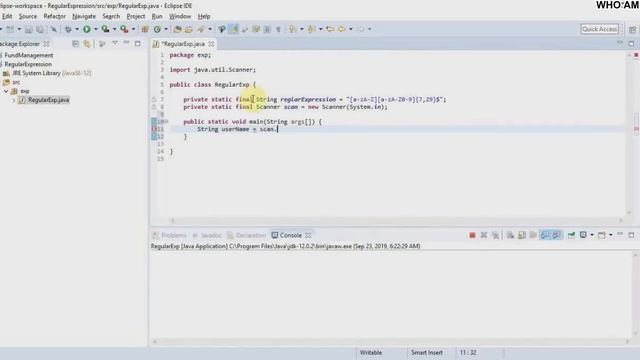The image size is (640, 360).
Task: Click the Save All toolbar icon
Action: click(x=40, y=29)
